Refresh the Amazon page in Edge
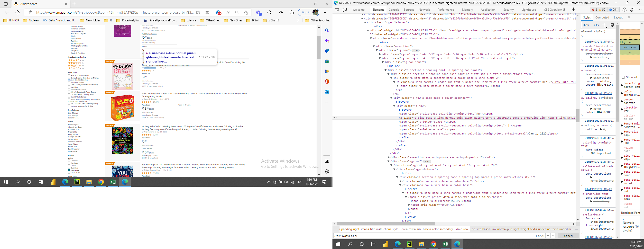Screen dimensions: 644x249 [18, 12]
